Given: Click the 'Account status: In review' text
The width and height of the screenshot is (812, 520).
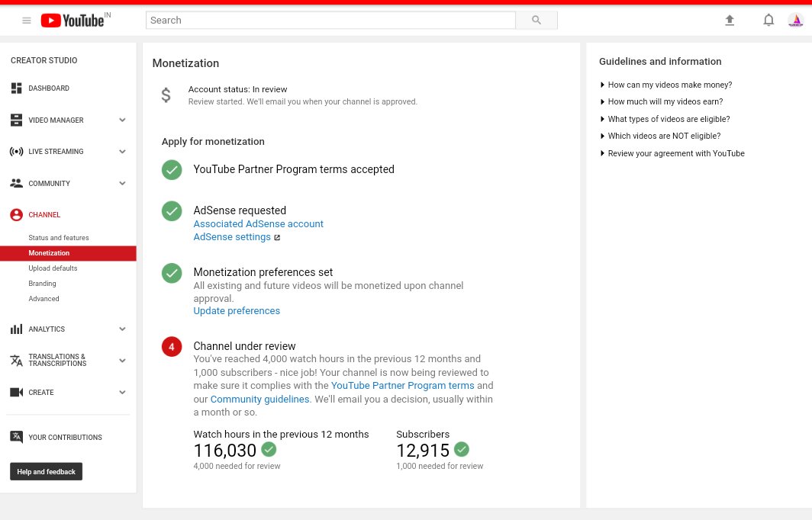Looking at the screenshot, I should (x=237, y=89).
